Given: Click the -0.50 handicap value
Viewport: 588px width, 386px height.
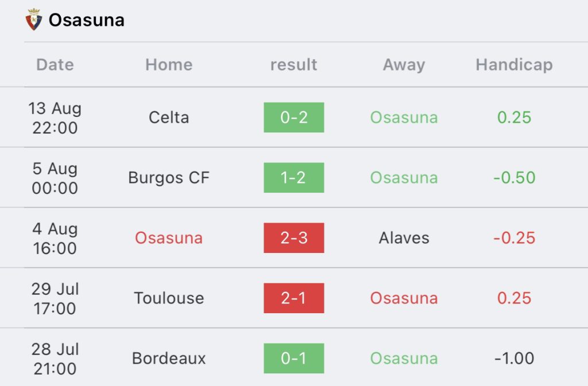Looking at the screenshot, I should coord(514,178).
